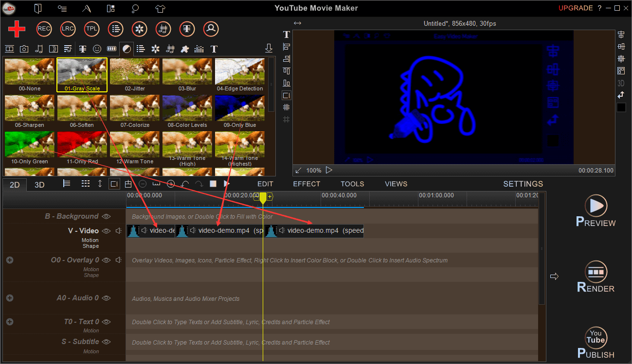Toggle visibility of V - Video track
This screenshot has height=364, width=632.
coord(106,231)
